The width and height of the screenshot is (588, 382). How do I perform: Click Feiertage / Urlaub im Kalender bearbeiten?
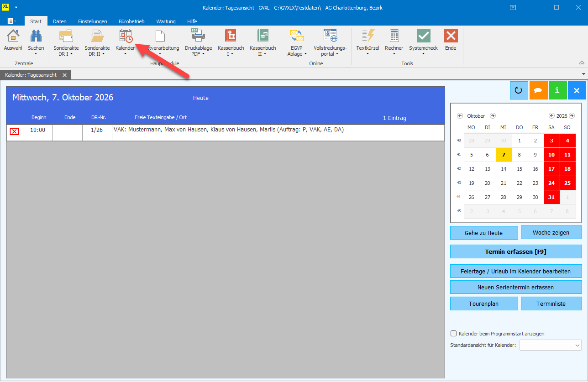[516, 271]
